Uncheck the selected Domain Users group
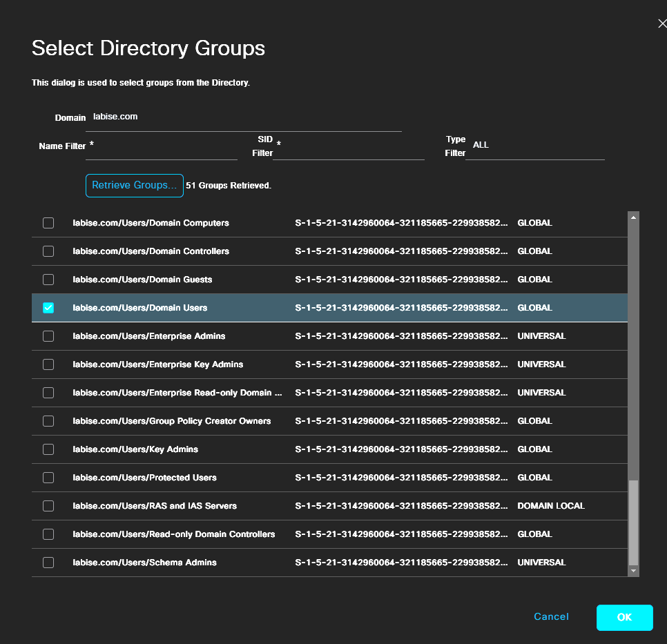The height and width of the screenshot is (644, 667). tap(48, 307)
